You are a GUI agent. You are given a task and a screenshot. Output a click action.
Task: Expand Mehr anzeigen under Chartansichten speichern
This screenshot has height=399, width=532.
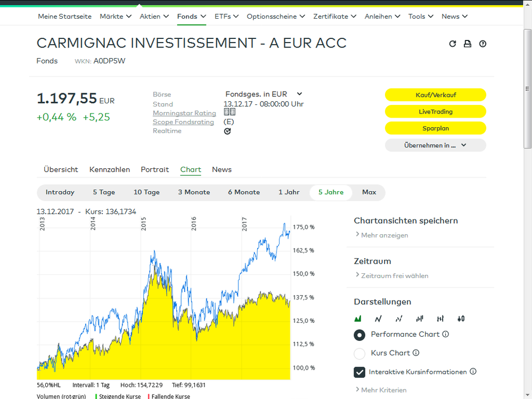click(x=381, y=235)
